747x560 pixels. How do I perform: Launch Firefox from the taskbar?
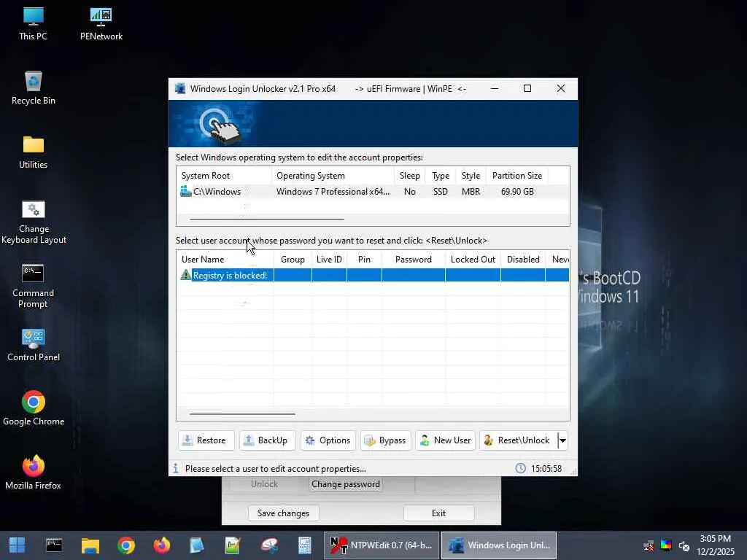(x=162, y=545)
